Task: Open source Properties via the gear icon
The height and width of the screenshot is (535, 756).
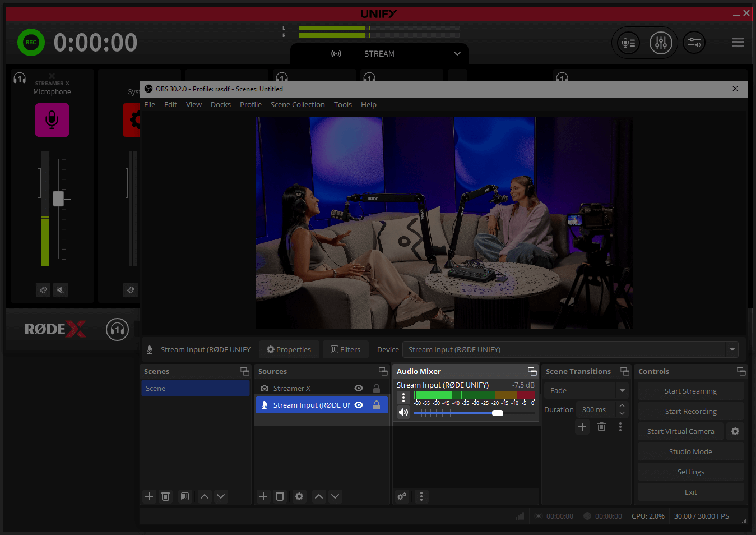Action: (x=299, y=496)
